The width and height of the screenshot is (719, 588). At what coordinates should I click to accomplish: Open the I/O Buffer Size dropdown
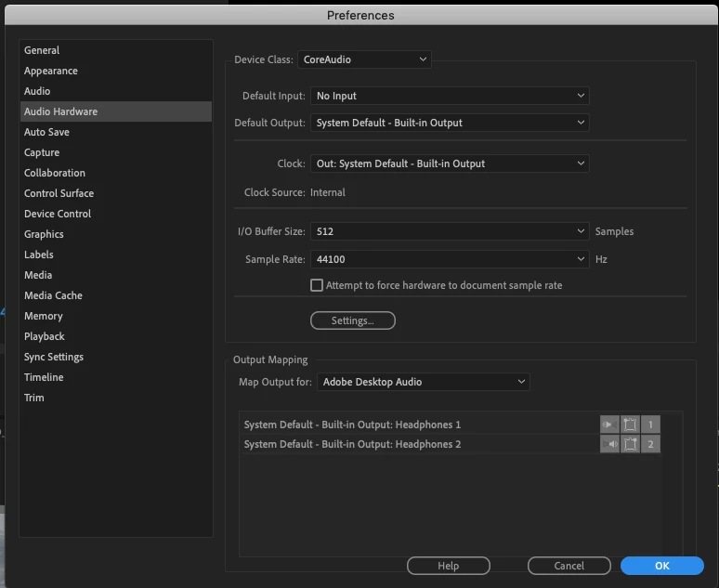point(450,231)
